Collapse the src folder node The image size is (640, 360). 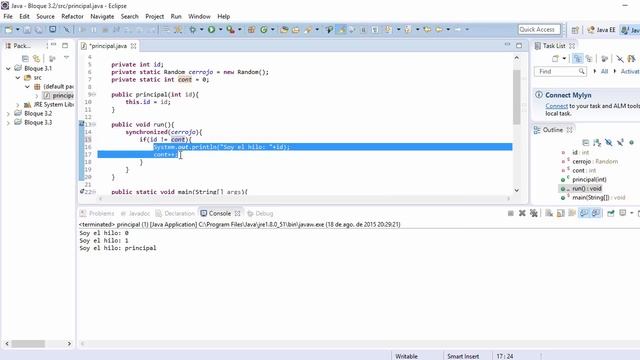(18, 78)
